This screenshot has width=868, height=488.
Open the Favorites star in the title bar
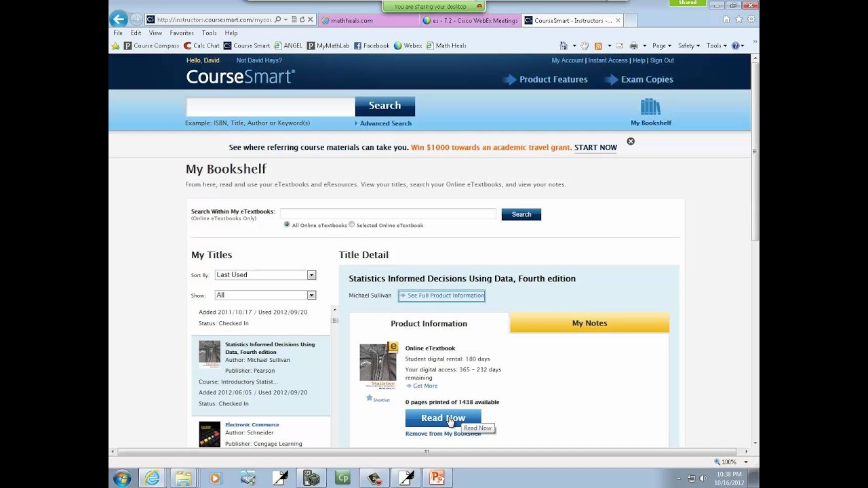[x=738, y=20]
